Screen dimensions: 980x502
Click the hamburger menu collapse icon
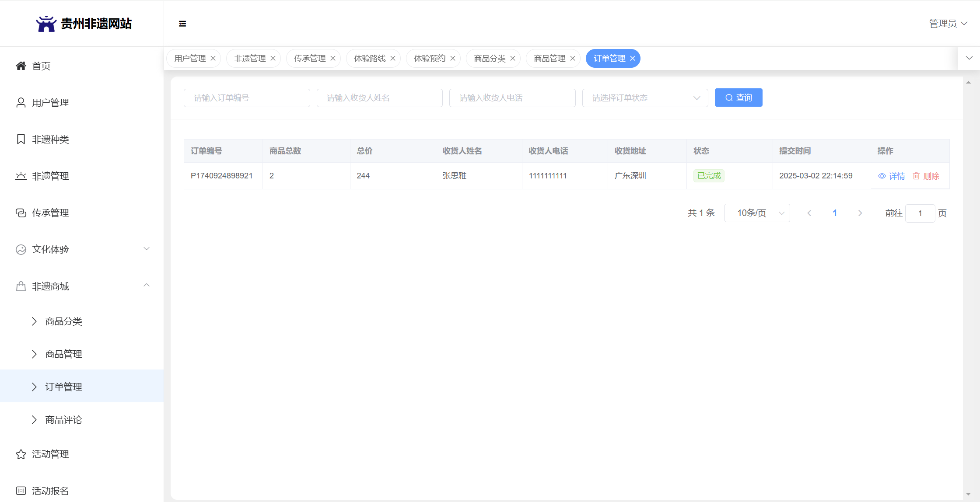(182, 24)
